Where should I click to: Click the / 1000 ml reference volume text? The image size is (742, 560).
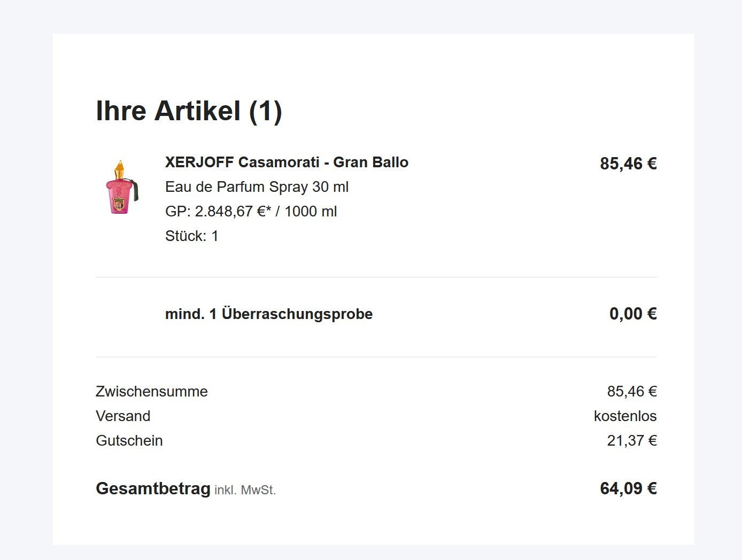pos(306,212)
